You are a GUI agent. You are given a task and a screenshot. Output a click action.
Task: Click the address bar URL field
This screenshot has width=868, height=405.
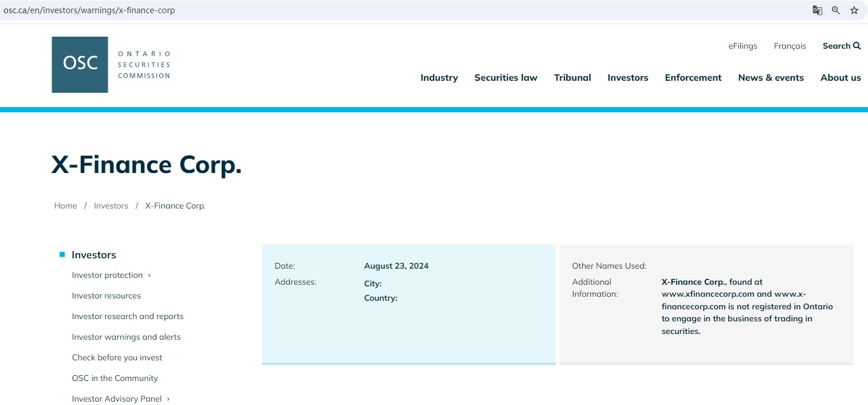pos(401,10)
